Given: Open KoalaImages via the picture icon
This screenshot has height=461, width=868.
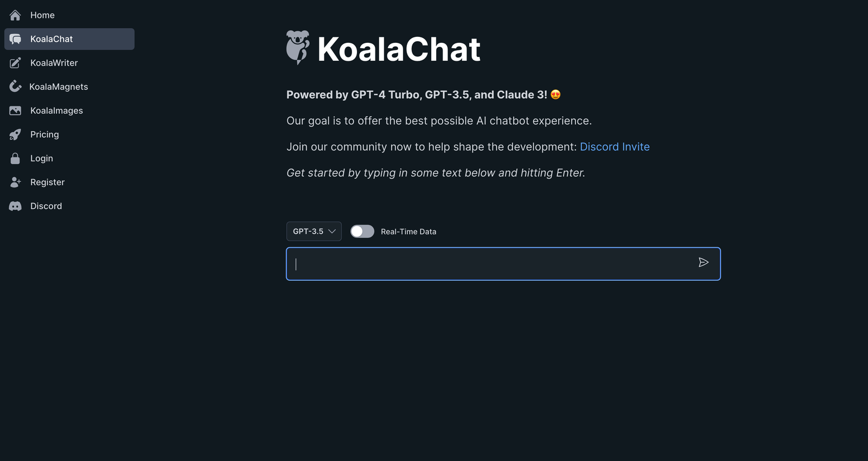Looking at the screenshot, I should coord(15,111).
